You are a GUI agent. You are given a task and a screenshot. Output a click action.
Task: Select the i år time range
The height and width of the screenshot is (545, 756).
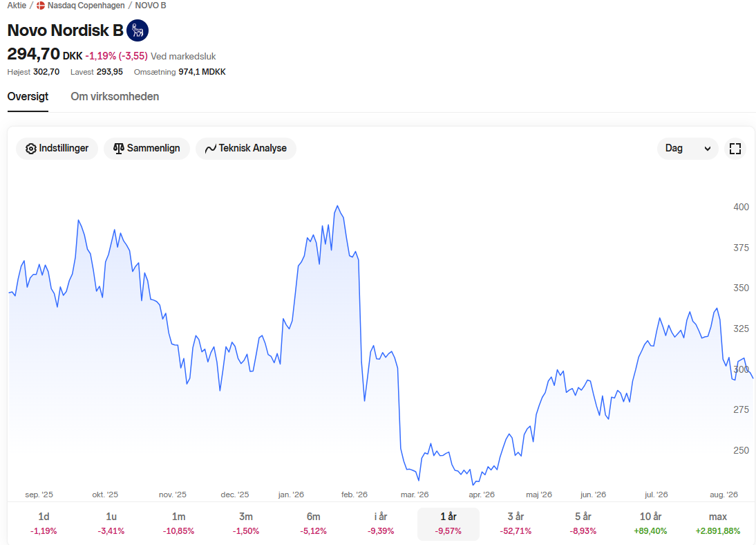381,524
